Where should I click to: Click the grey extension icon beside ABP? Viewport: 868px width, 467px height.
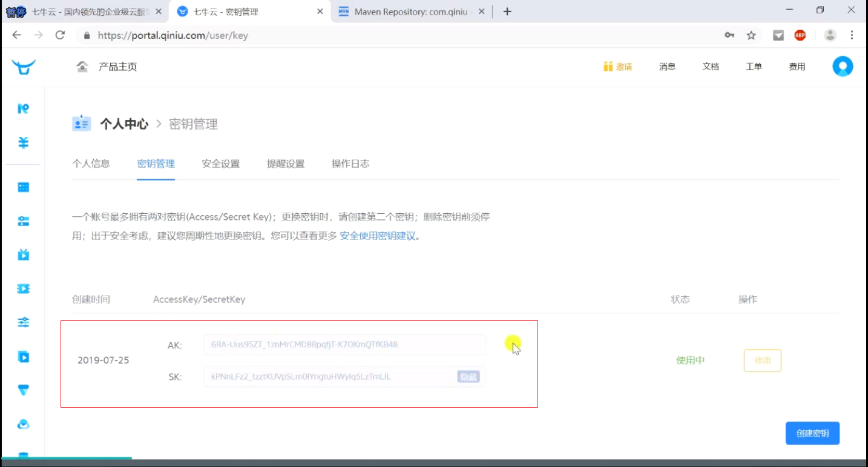pos(778,35)
